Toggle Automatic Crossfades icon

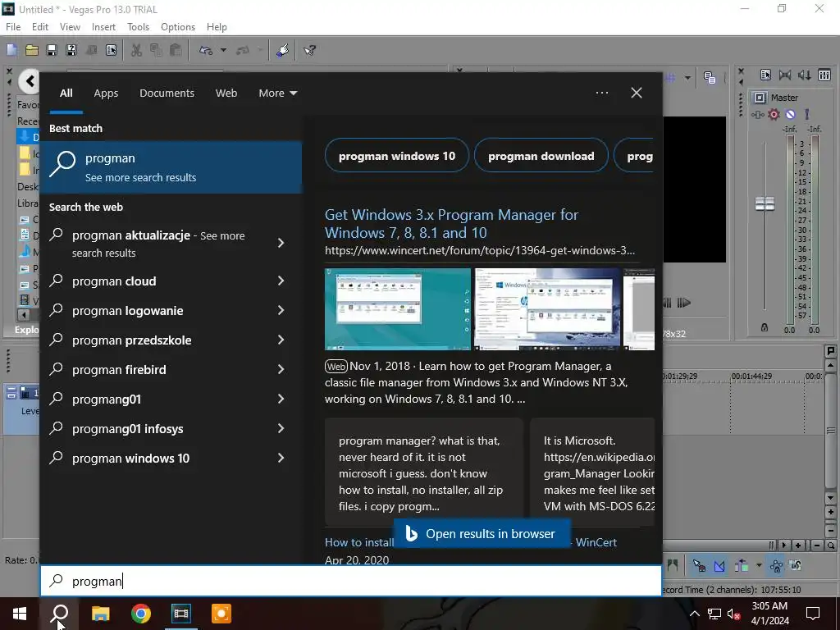pos(719,566)
